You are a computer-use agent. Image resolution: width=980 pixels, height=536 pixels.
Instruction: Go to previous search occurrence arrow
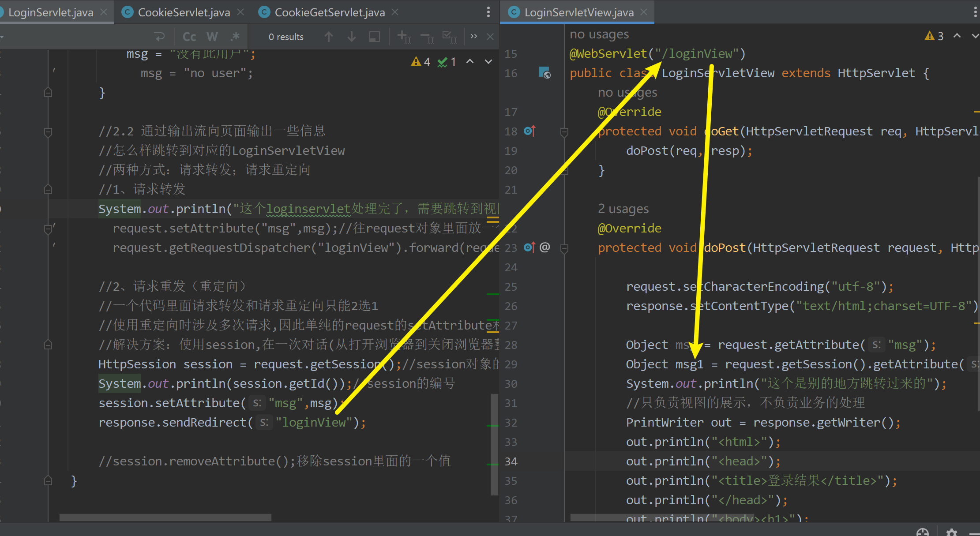[x=328, y=37]
